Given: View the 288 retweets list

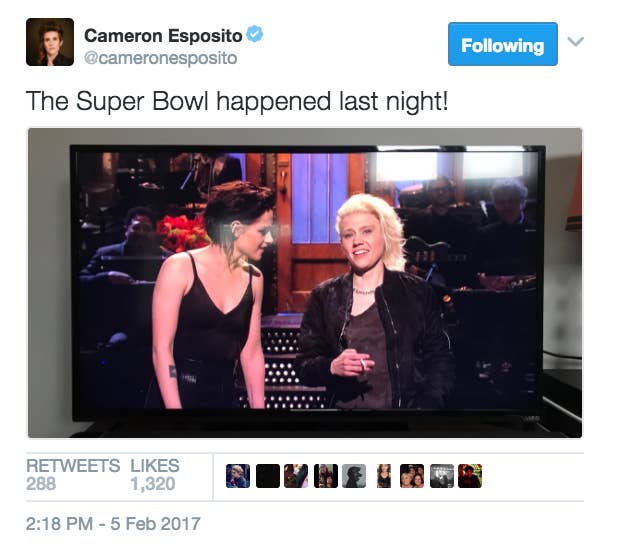Looking at the screenshot, I should pos(73,475).
